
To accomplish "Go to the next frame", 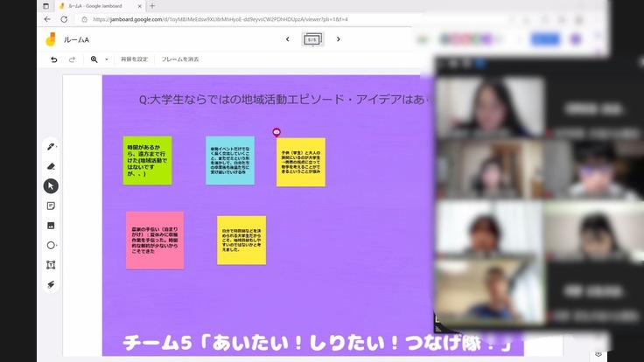I will coord(339,39).
